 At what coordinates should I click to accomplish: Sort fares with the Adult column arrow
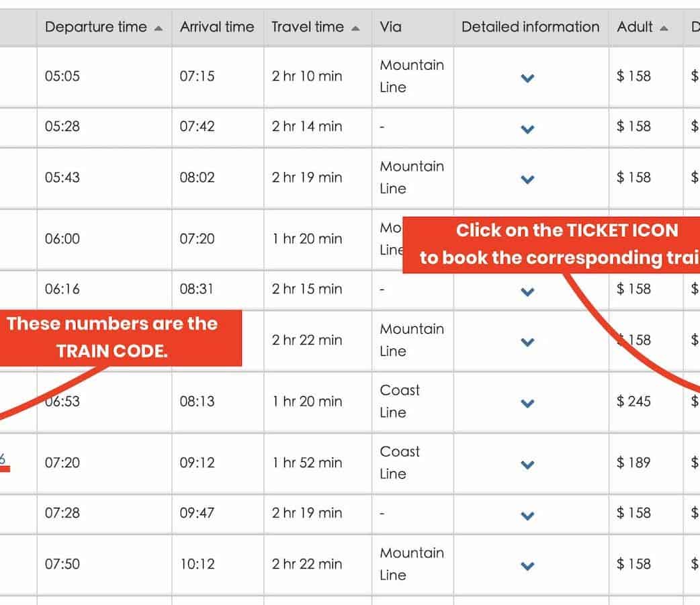664,28
